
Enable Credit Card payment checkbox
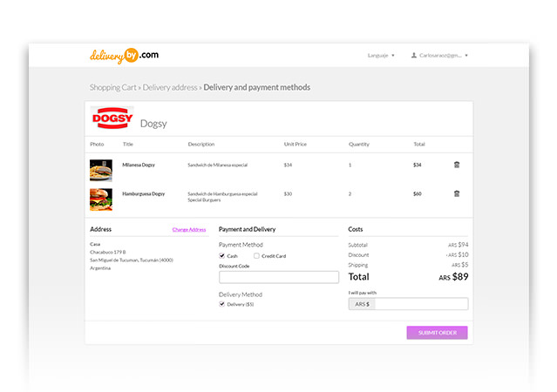[256, 256]
